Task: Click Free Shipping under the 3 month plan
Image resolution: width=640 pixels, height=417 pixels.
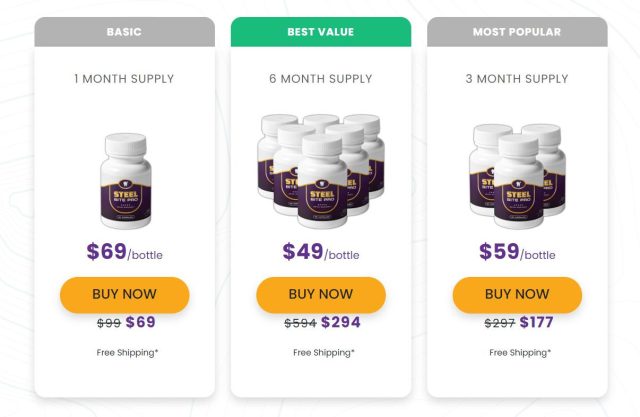Action: point(520,353)
